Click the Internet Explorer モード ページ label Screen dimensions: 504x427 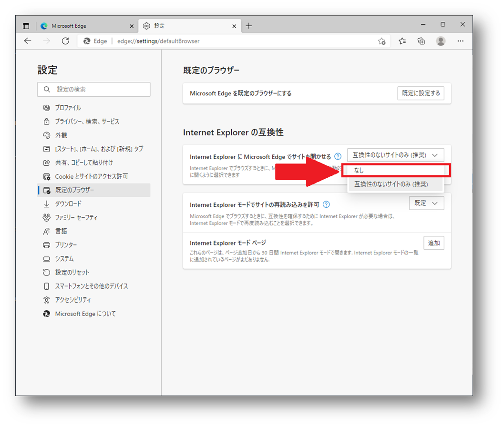[x=228, y=243]
